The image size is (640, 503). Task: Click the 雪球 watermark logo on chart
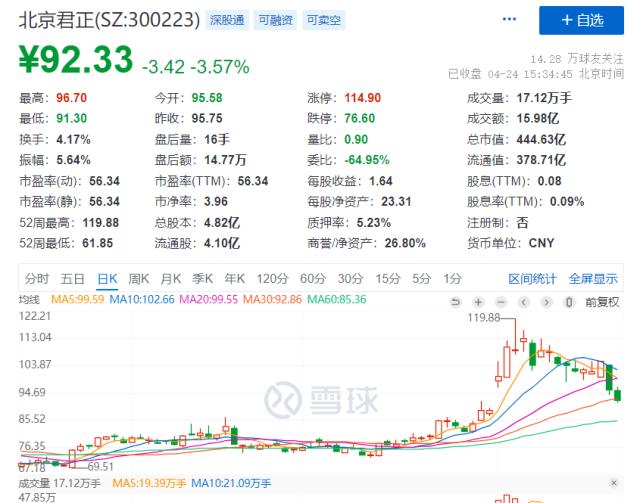tap(321, 400)
